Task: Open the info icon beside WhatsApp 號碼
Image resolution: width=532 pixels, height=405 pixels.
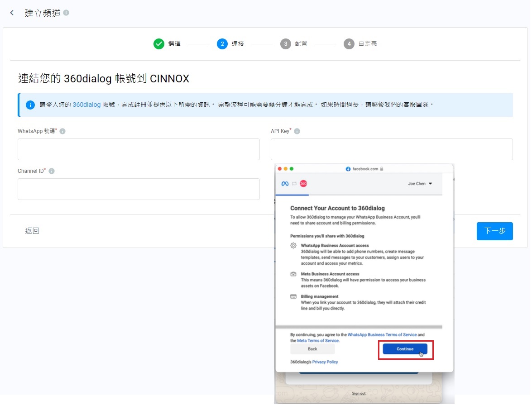Action: click(62, 131)
